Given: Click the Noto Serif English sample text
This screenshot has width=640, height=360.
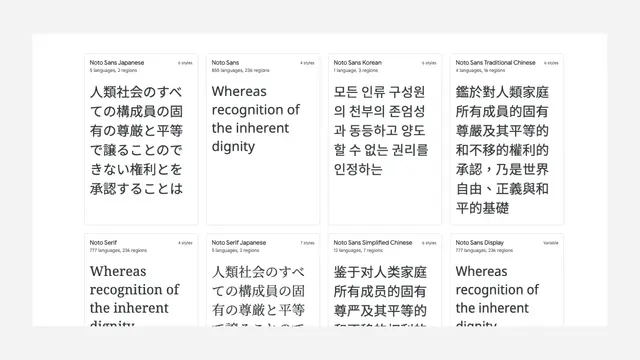Looking at the screenshot, I should (x=134, y=295).
